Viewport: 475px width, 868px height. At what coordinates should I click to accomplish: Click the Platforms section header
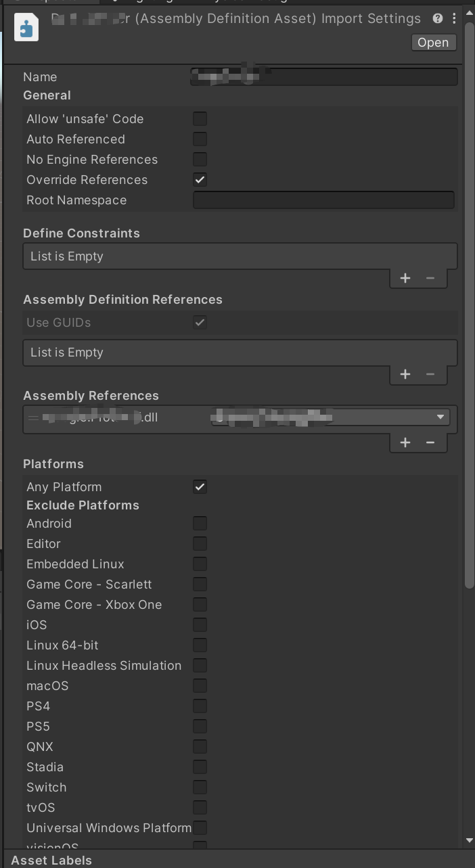click(53, 463)
